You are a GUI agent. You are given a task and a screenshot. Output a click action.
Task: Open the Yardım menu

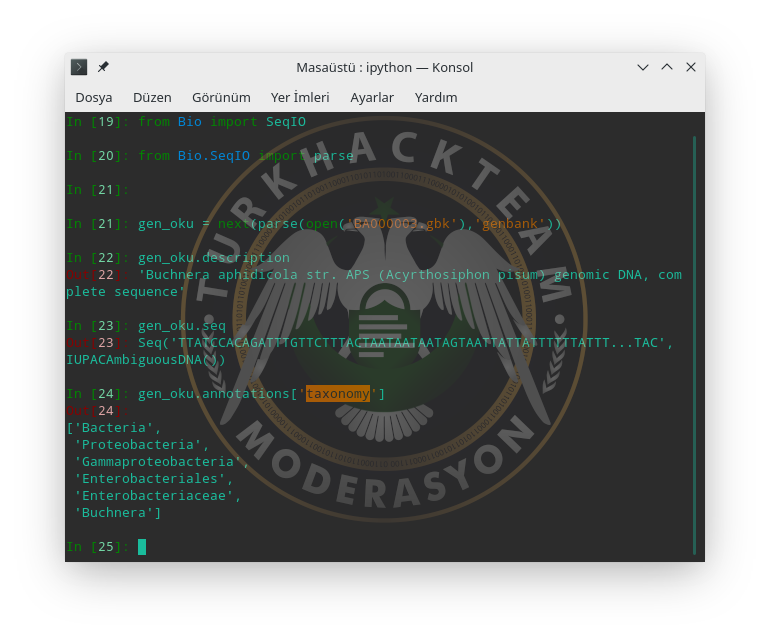(436, 97)
